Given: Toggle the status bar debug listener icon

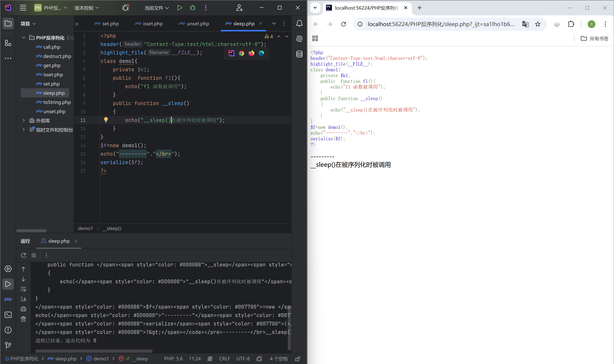Looking at the screenshot, I should [x=259, y=359].
